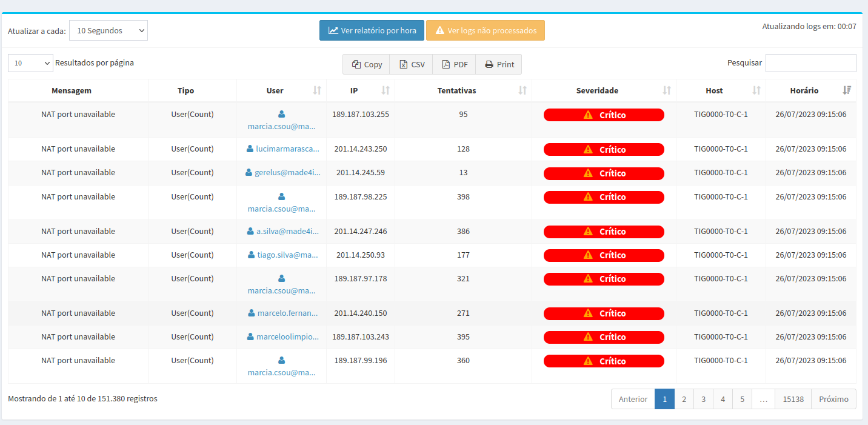This screenshot has height=425, width=868.
Task: Click the sort icon in IP column
Action: pos(386,90)
